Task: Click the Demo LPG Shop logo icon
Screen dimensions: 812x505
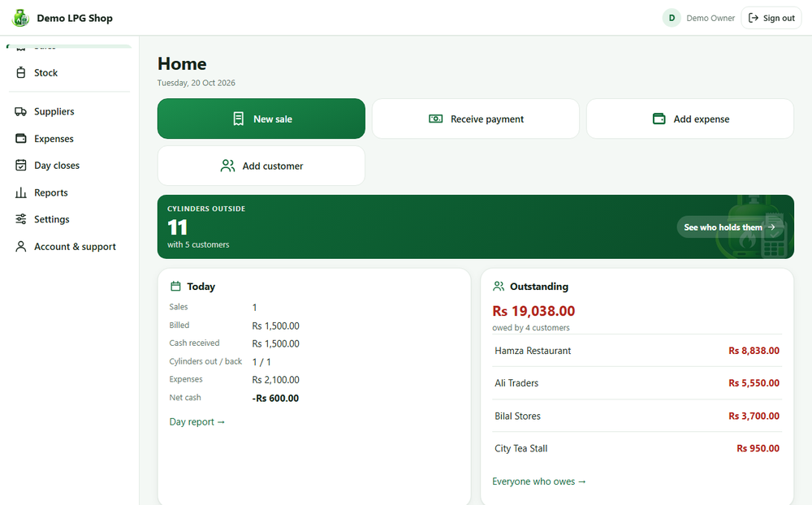Action: click(x=21, y=18)
